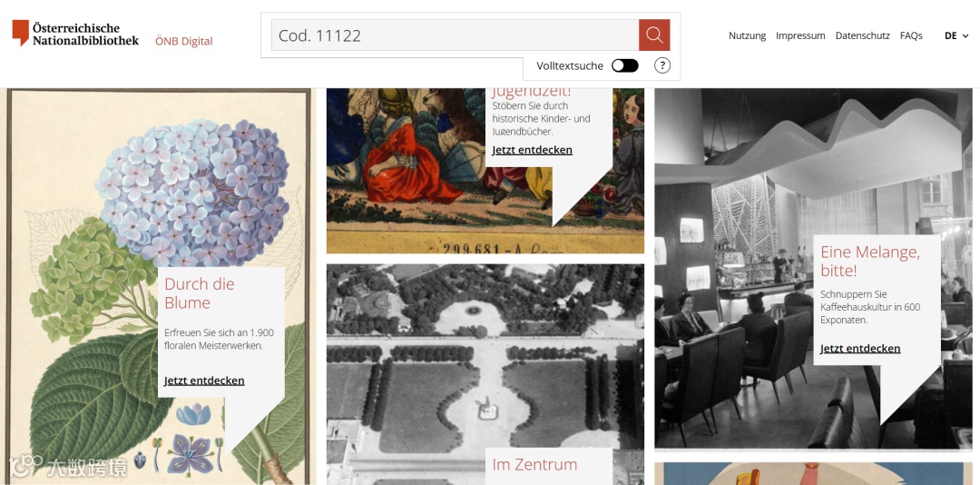Click into the search field with Cod. 11122
Viewport: 980px width, 485px height.
tap(455, 35)
